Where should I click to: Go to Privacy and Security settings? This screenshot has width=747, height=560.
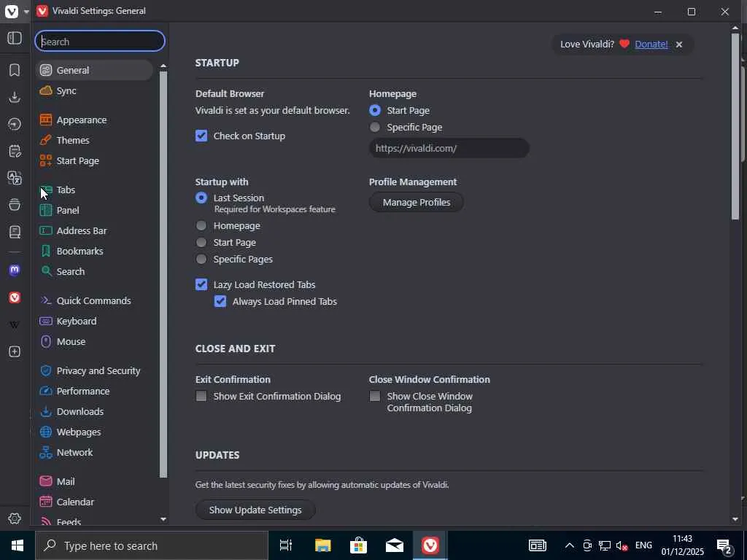point(94,370)
